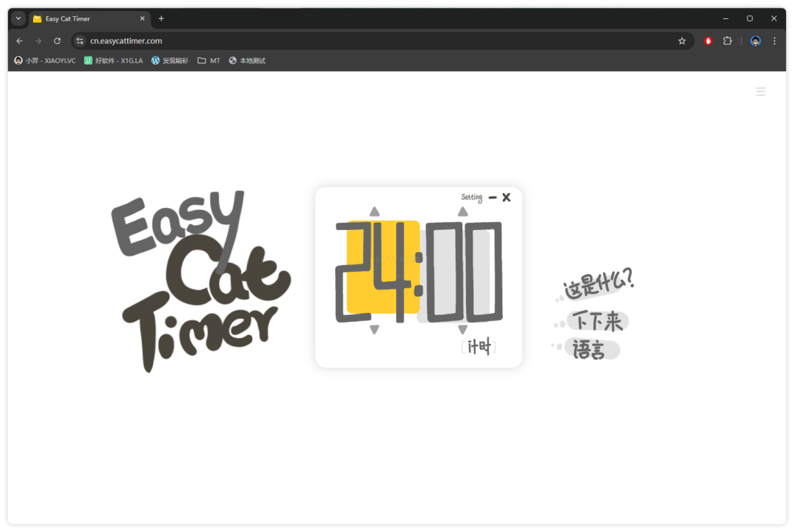Open the 好软件 - X1G.LA bookmark
Viewport: 794px width, 532px height.
click(x=113, y=61)
